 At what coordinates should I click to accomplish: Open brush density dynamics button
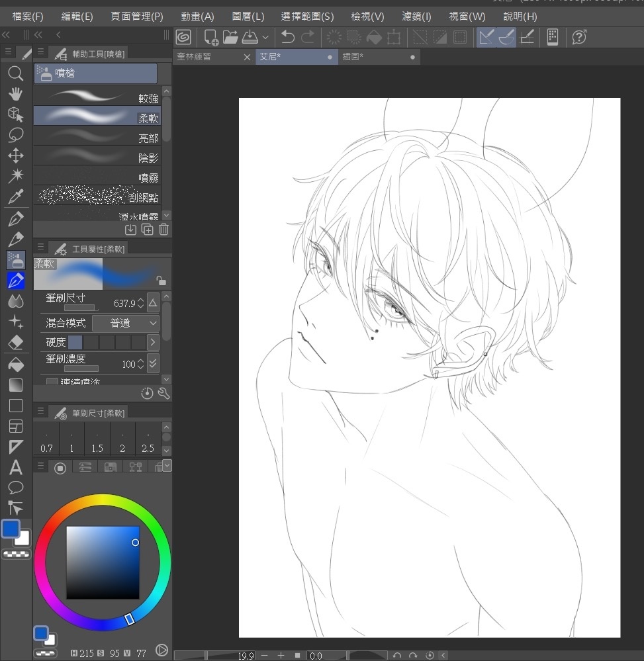(x=153, y=363)
